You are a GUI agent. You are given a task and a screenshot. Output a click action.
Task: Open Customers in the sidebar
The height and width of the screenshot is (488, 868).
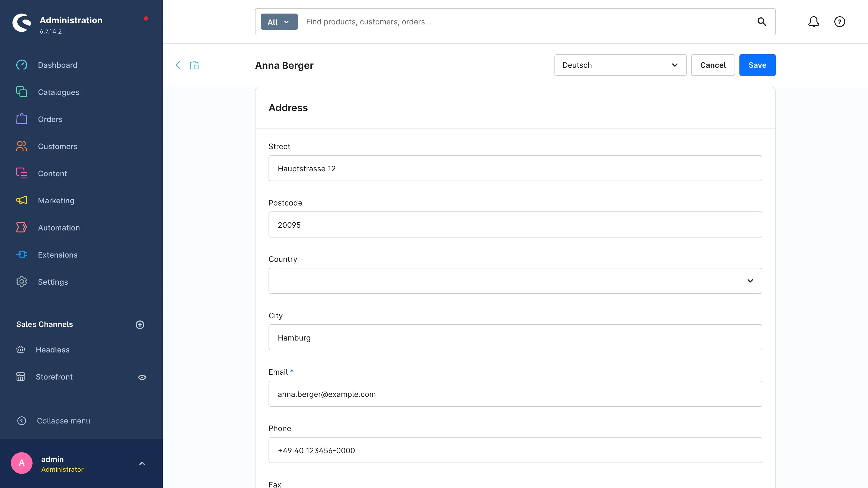coord(57,146)
